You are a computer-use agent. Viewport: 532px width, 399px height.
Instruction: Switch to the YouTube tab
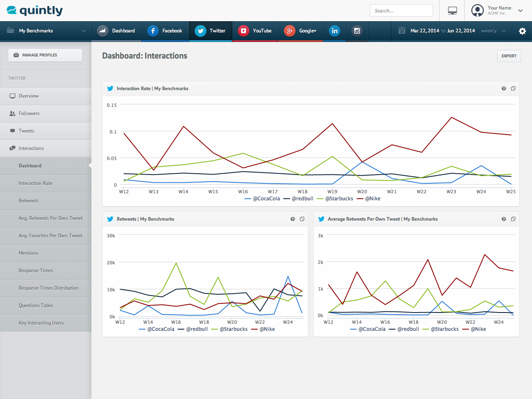[255, 31]
